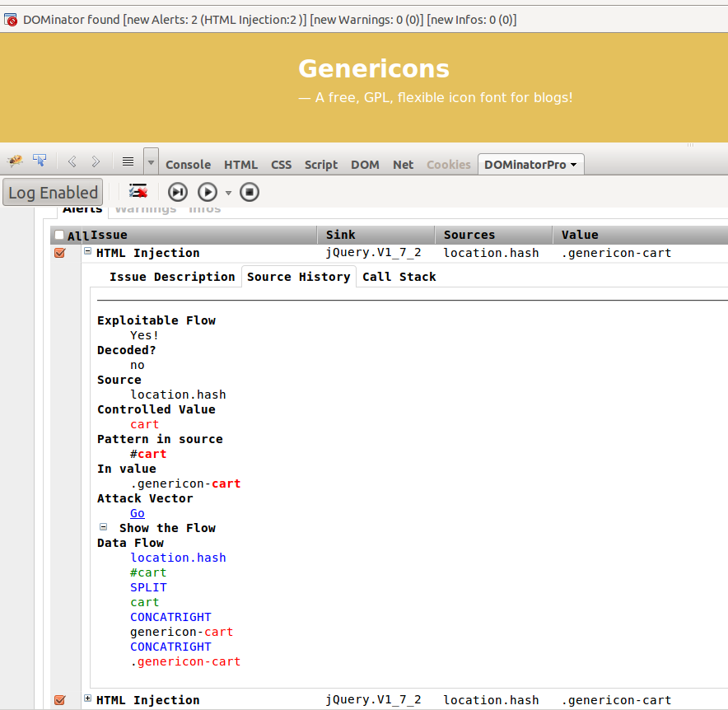Click the step play-pause button
This screenshot has width=728, height=710.
coord(178,192)
